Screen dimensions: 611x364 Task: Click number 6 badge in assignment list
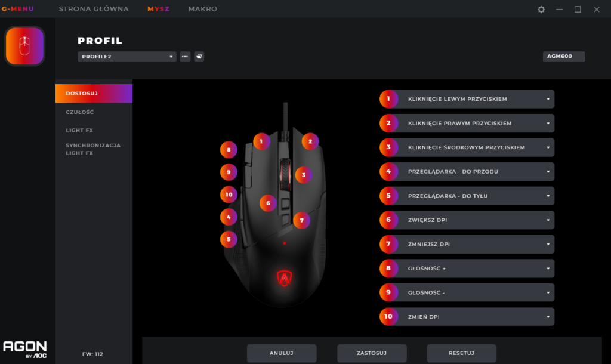point(388,220)
